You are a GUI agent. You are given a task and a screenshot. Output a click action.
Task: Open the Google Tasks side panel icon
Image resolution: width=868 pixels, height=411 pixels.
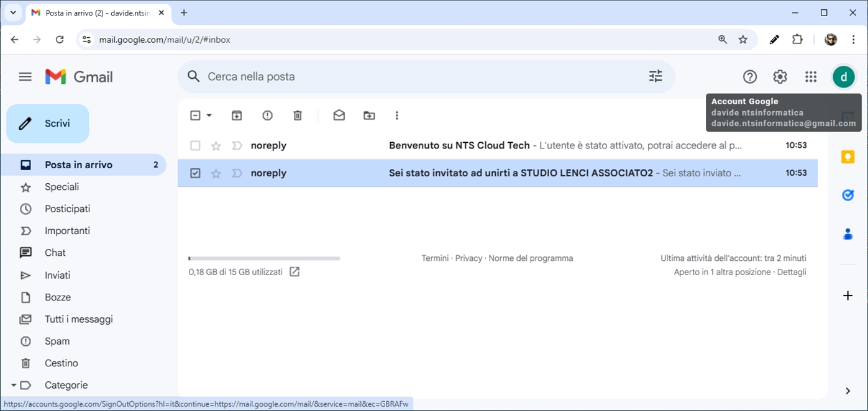(x=847, y=196)
